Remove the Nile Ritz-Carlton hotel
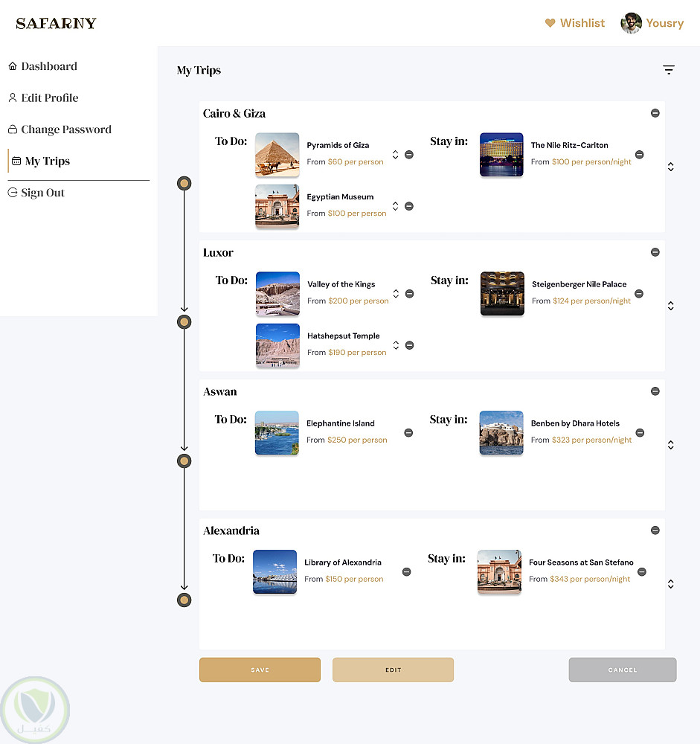The width and height of the screenshot is (700, 744). (639, 155)
